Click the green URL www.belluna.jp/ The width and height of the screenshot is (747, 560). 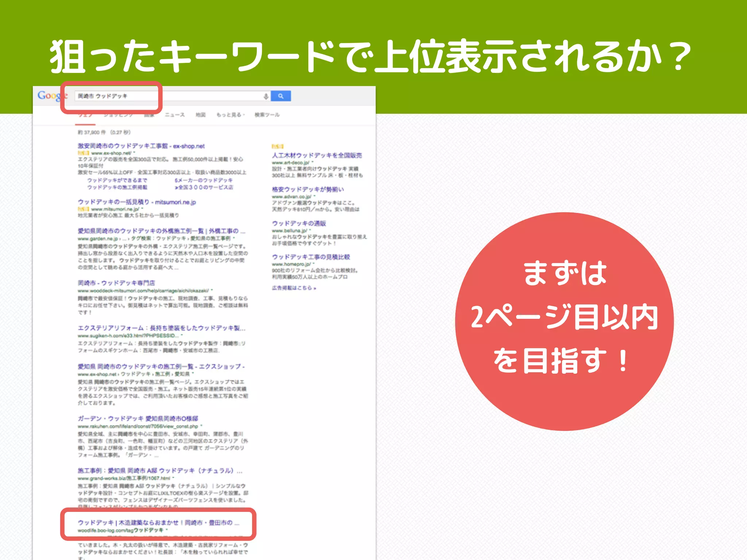(x=290, y=230)
